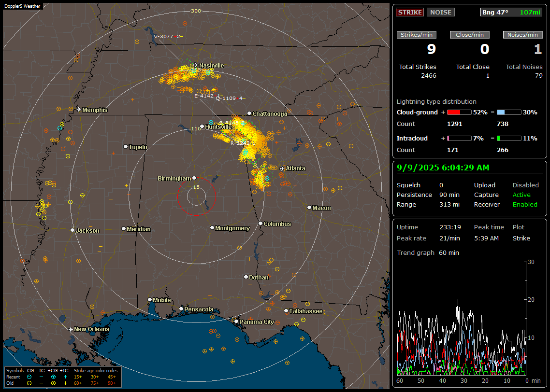Image resolution: width=550 pixels, height=392 pixels.
Task: Select the Pensacola city dot
Action: [181, 308]
